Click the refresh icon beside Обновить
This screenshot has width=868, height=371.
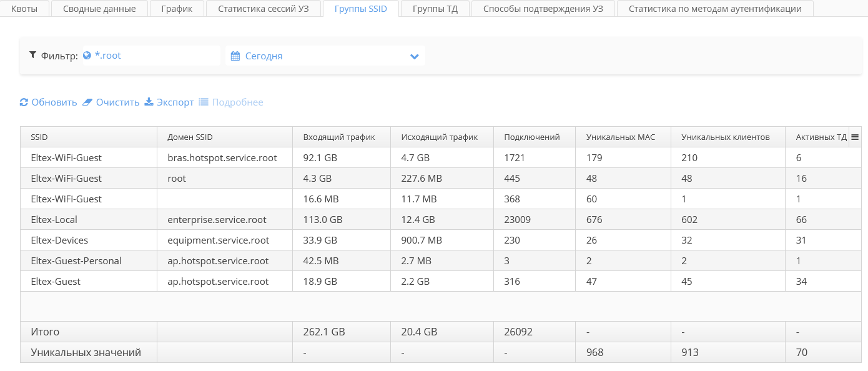coord(24,102)
